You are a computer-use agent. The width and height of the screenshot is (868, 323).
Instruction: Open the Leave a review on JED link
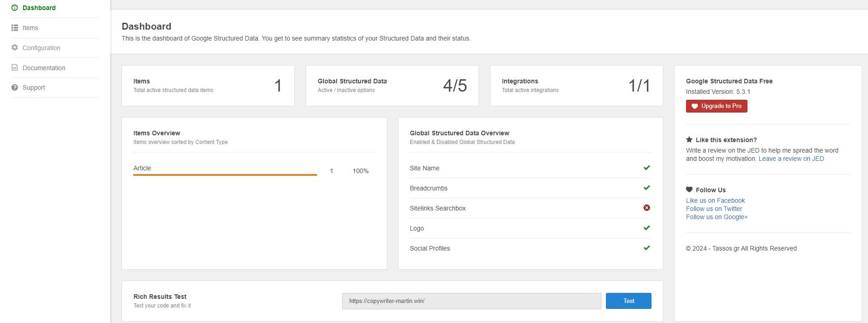coord(791,159)
